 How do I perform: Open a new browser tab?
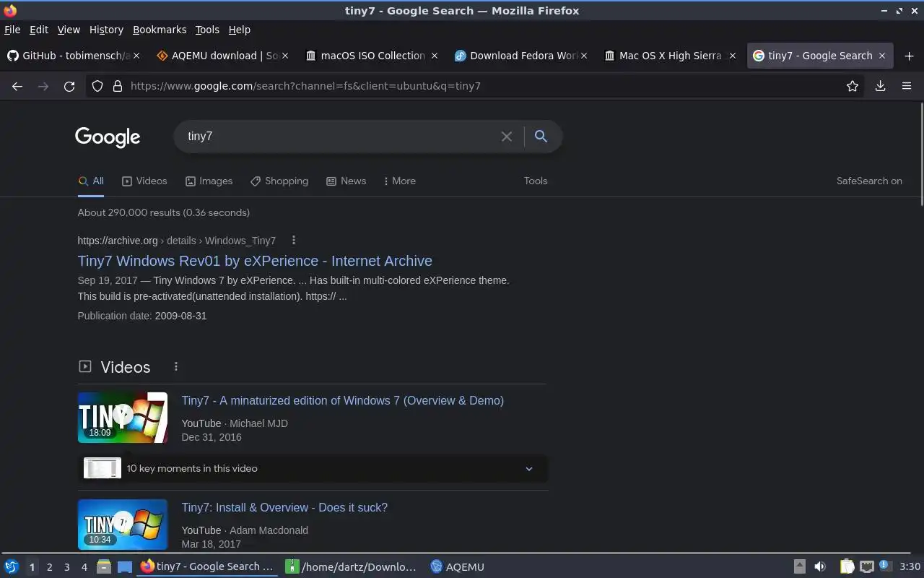pos(909,56)
